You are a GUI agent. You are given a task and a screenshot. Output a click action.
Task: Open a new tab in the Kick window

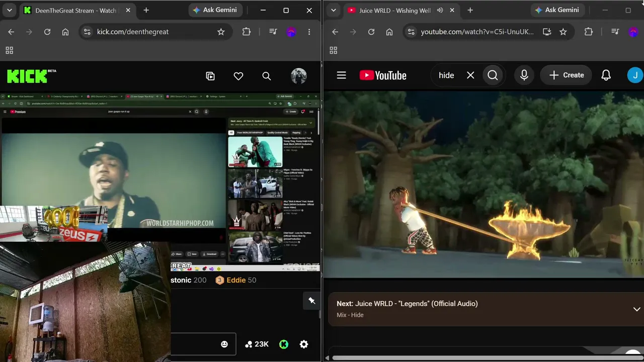(146, 10)
